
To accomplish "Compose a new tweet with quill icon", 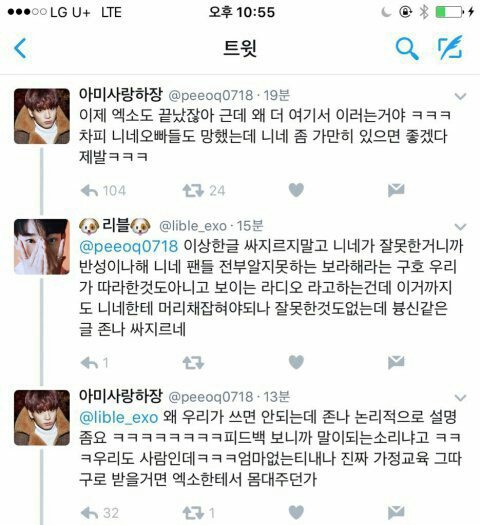I will pos(451,48).
